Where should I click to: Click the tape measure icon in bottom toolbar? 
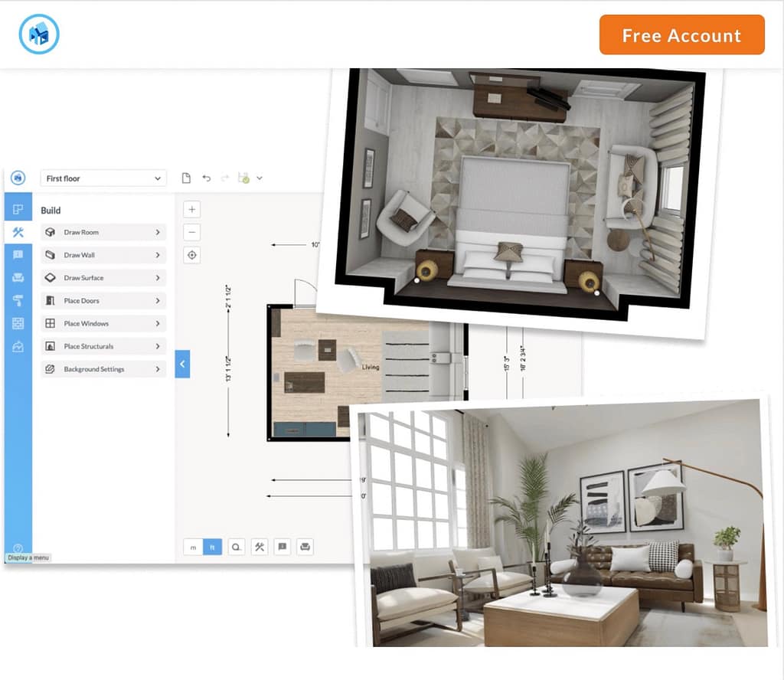[x=237, y=547]
